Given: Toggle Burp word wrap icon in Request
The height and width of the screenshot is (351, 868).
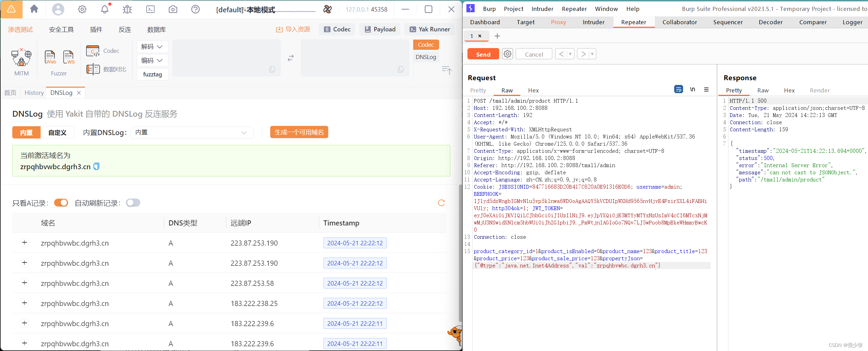Looking at the screenshot, I should click(679, 89).
